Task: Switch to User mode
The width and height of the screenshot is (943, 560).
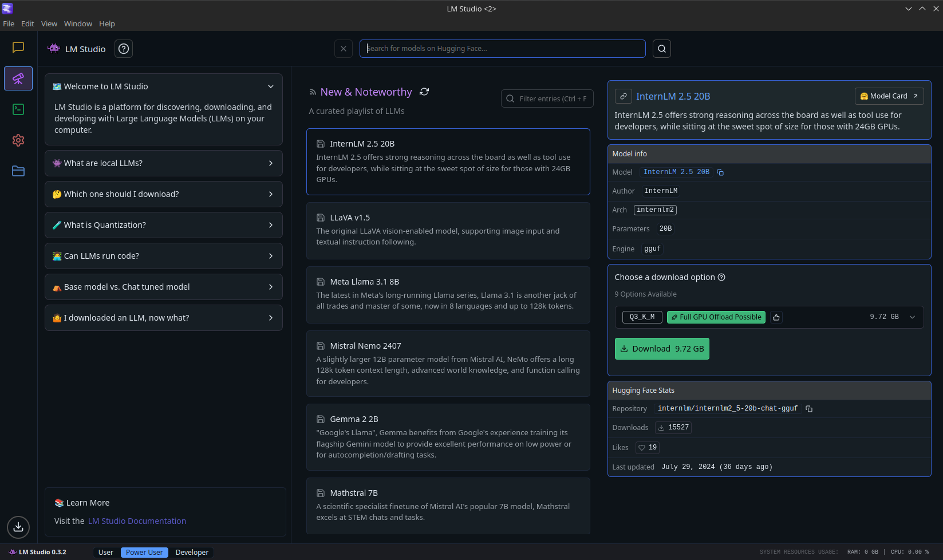Action: click(x=106, y=553)
